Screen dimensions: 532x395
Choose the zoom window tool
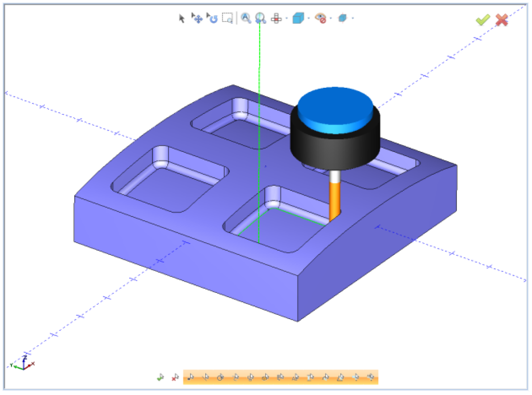228,19
